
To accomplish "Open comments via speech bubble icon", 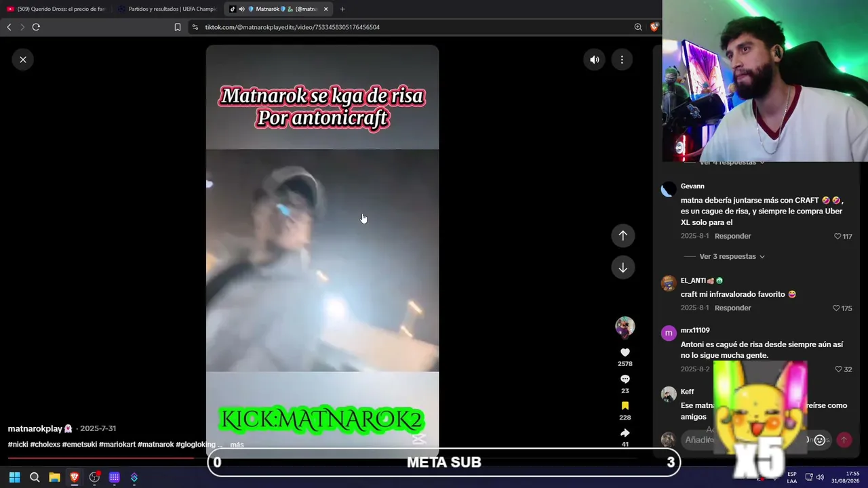I will point(625,379).
